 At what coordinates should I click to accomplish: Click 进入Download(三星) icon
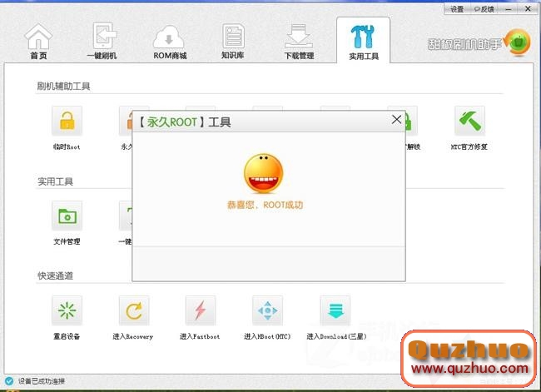[335, 310]
